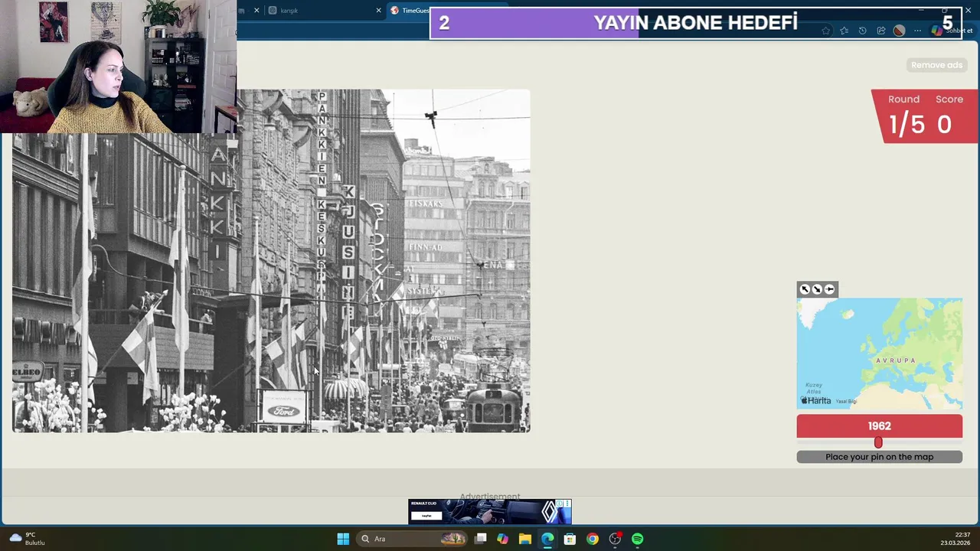The width and height of the screenshot is (980, 551).
Task: Click 'Place your pin on the map' button
Action: coord(879,457)
